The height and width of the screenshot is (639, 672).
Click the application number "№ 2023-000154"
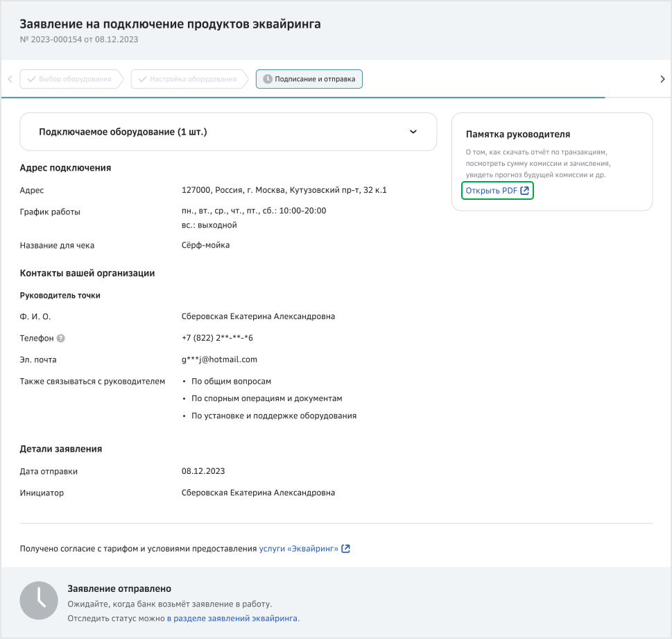(x=55, y=40)
